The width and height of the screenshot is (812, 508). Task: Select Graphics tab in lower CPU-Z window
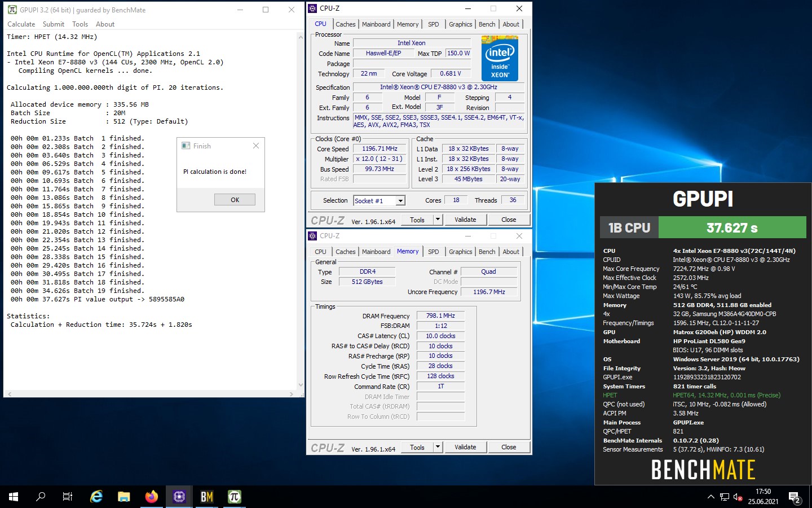click(461, 252)
